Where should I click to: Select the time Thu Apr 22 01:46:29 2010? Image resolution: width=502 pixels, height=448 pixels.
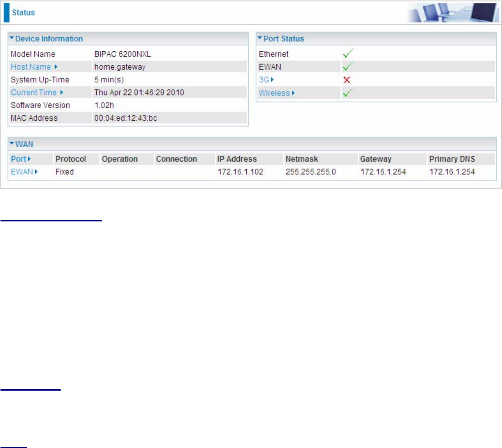coord(139,93)
